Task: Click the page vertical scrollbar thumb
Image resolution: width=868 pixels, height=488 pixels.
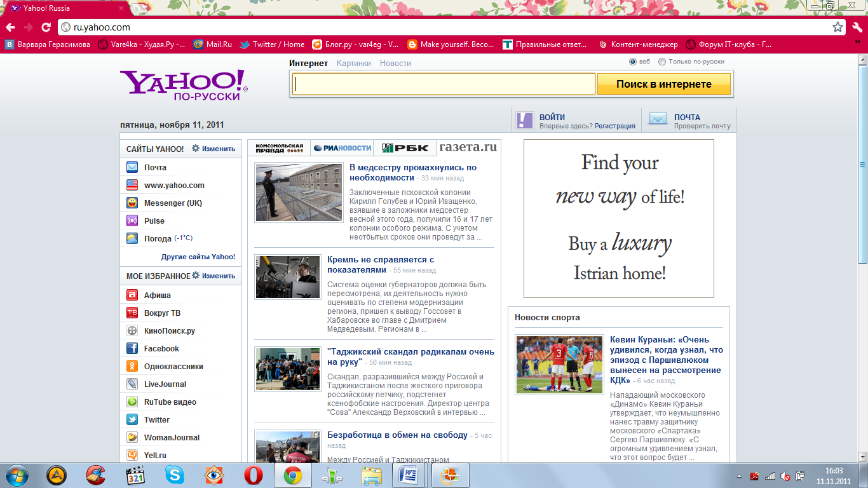Action: click(862, 164)
